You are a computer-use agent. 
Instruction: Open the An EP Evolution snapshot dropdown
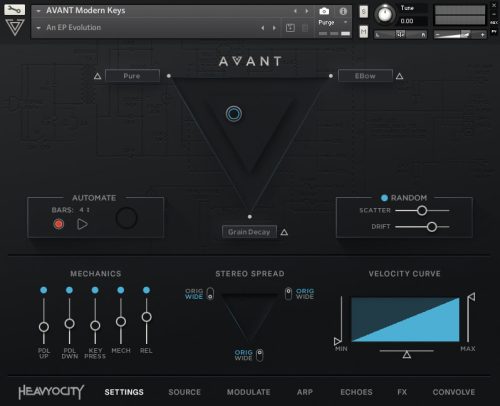pyautogui.click(x=38, y=28)
